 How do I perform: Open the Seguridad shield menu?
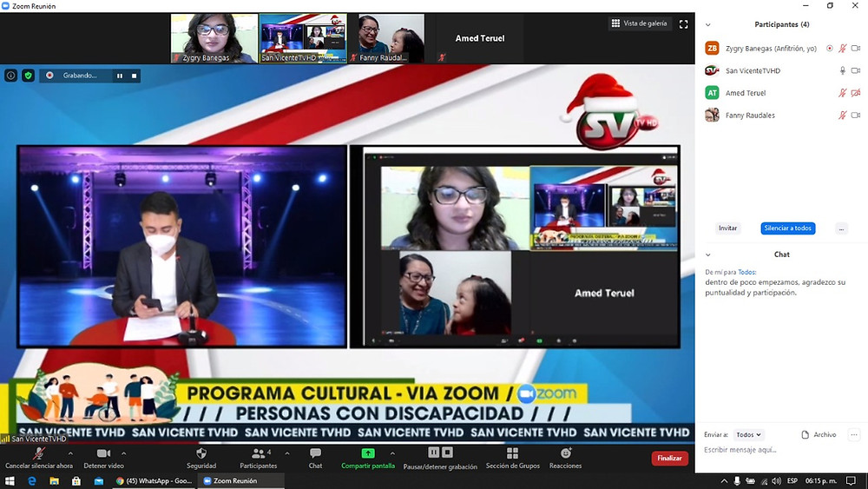(201, 458)
